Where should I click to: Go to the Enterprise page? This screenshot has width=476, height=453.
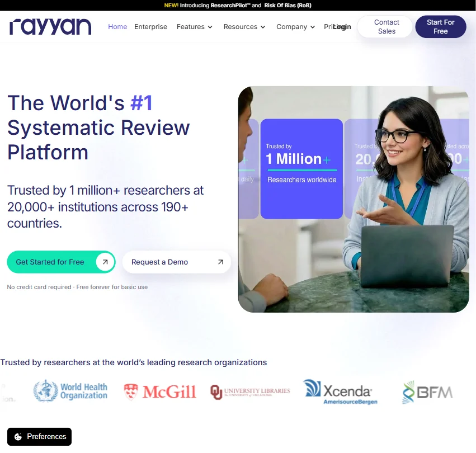point(150,27)
